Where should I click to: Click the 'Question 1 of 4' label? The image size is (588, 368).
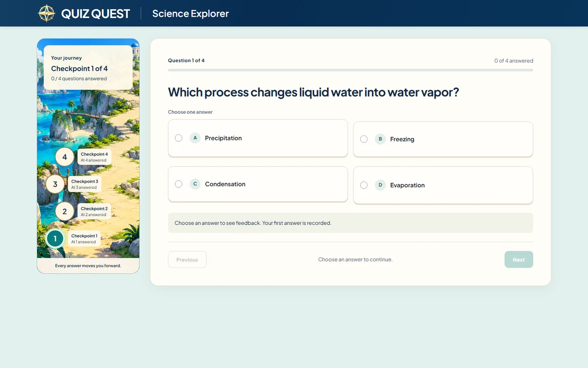click(186, 61)
